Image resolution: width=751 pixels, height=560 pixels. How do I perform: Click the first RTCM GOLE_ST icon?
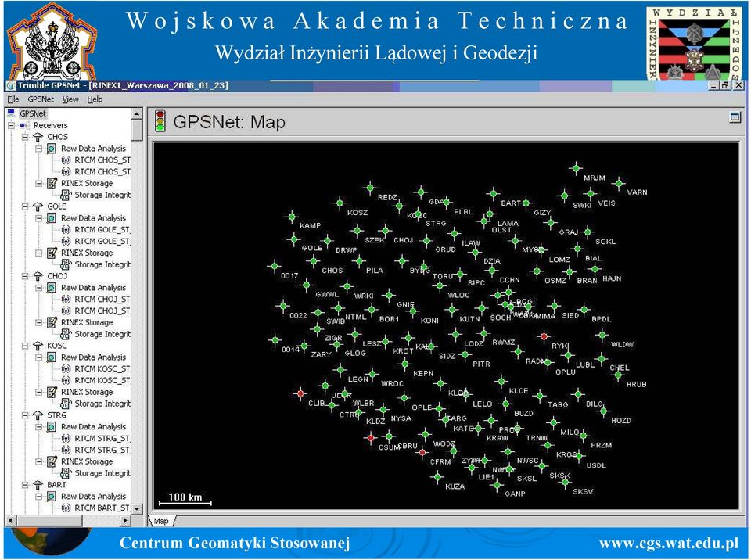pyautogui.click(x=66, y=229)
